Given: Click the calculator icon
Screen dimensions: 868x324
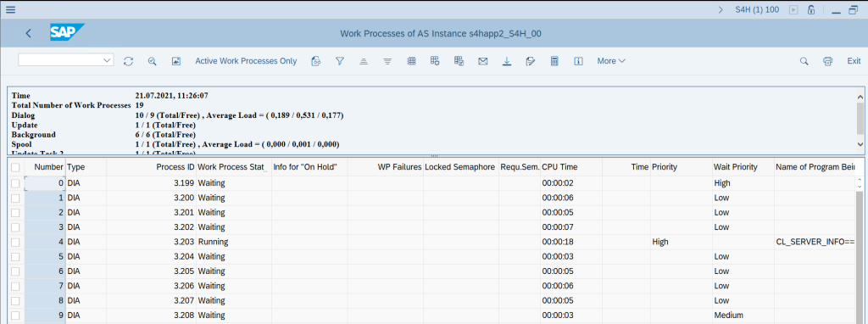Looking at the screenshot, I should click(x=554, y=61).
